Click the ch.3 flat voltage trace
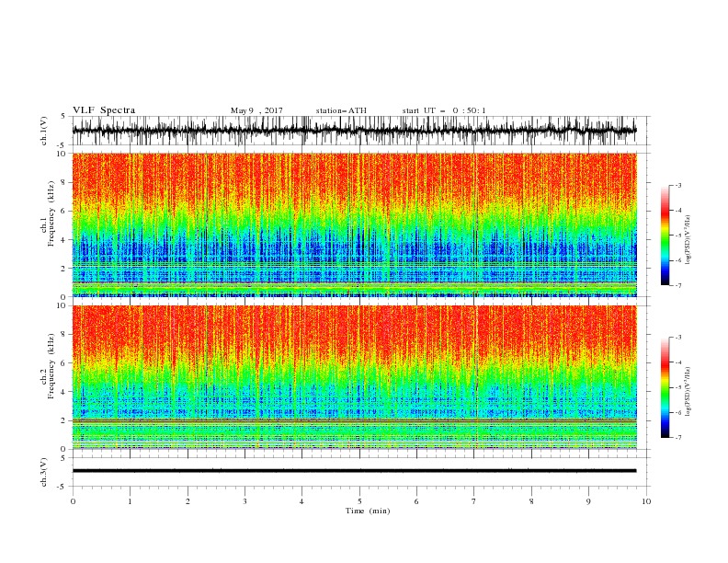 [x=354, y=471]
